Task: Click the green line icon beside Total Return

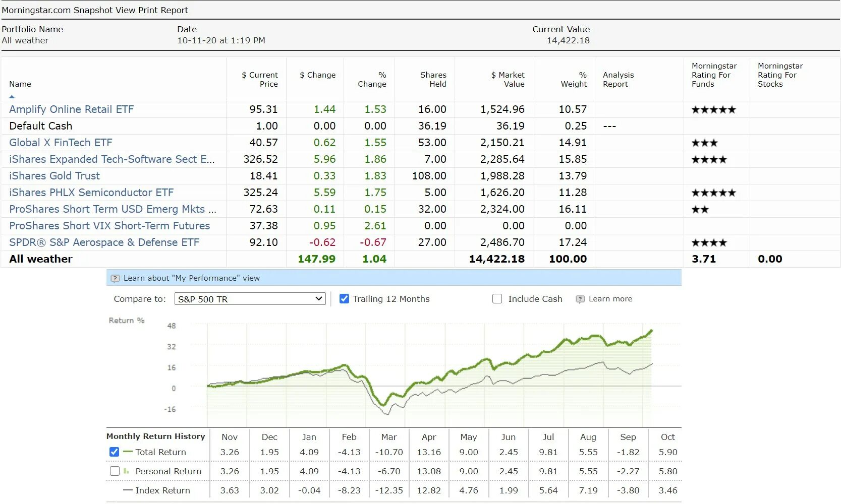Action: (x=128, y=452)
